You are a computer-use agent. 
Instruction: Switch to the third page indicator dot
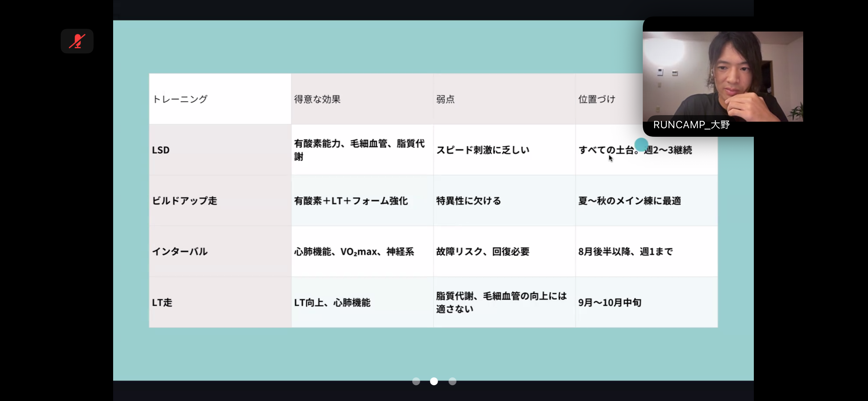tap(453, 381)
